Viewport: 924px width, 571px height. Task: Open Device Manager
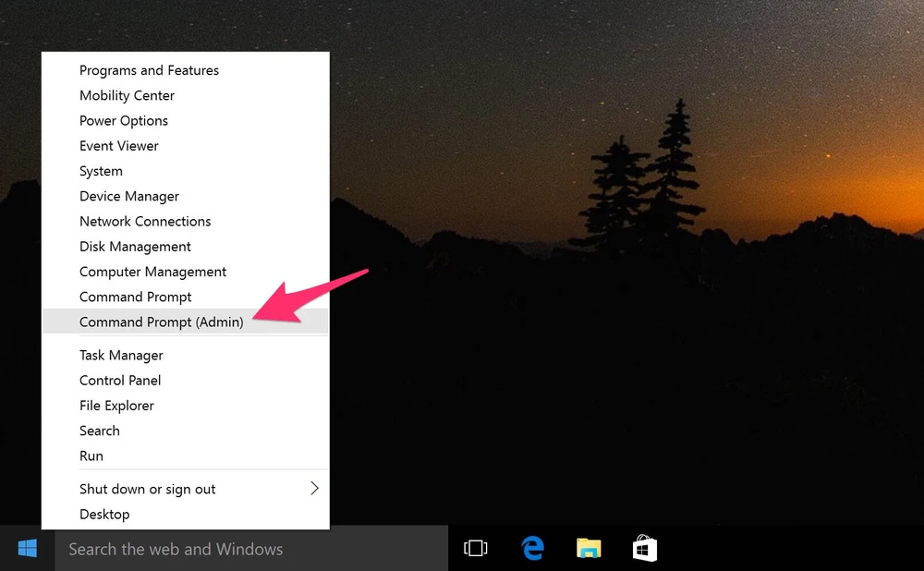click(129, 196)
